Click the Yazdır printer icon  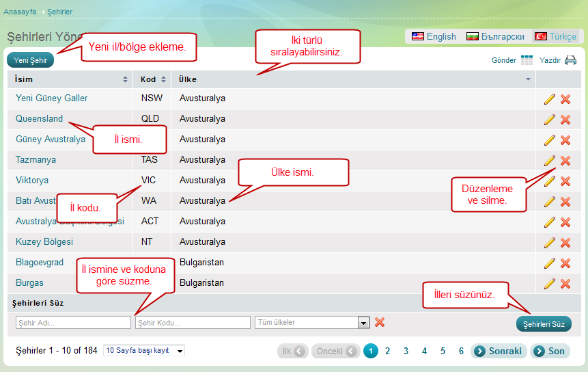coord(570,60)
